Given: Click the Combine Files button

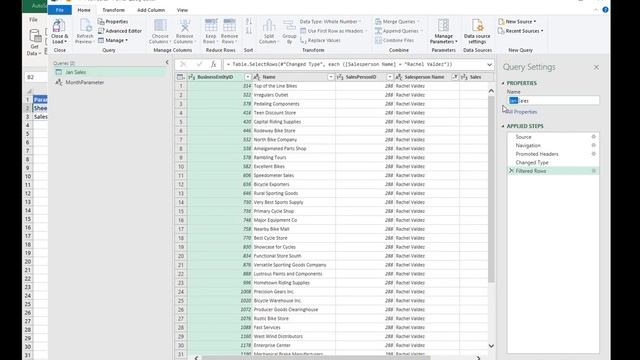Looking at the screenshot, I should click(x=395, y=40).
